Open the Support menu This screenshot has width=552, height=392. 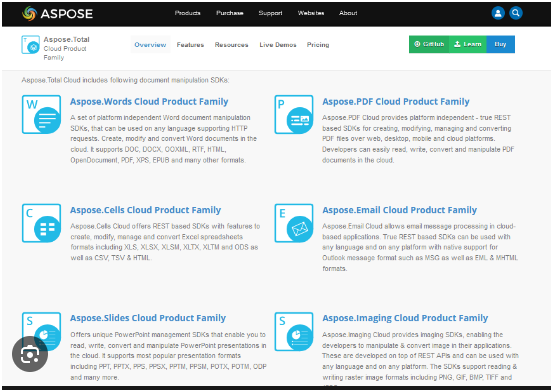tap(270, 13)
